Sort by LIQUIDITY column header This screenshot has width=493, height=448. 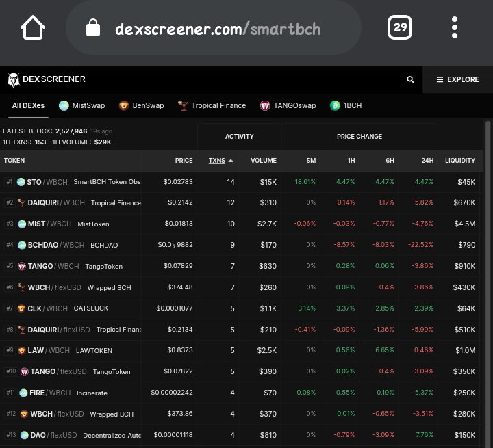pos(460,161)
